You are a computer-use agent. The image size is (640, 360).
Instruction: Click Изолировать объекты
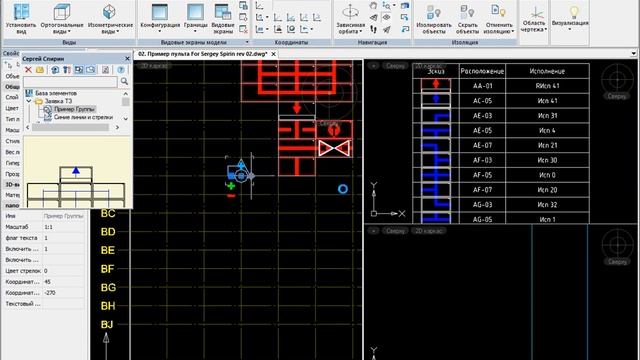[434, 18]
